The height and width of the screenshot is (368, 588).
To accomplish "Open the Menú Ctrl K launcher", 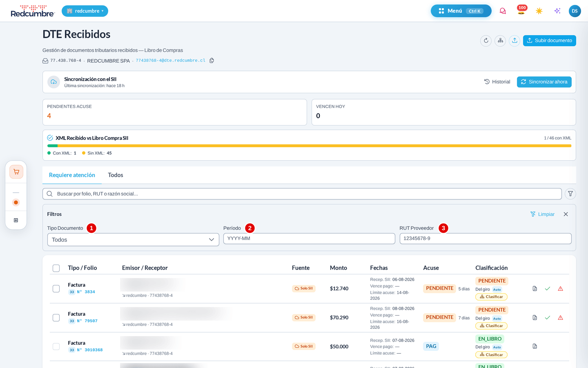I will click(x=461, y=11).
